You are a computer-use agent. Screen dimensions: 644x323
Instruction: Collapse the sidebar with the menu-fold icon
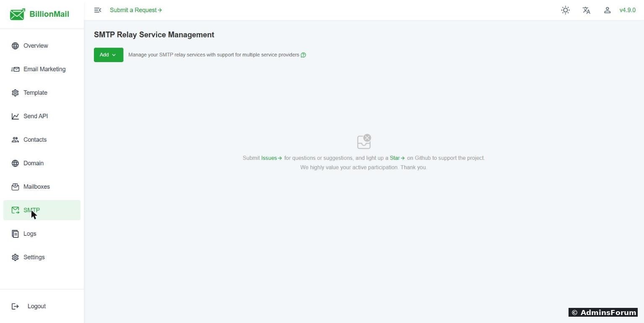pos(98,10)
